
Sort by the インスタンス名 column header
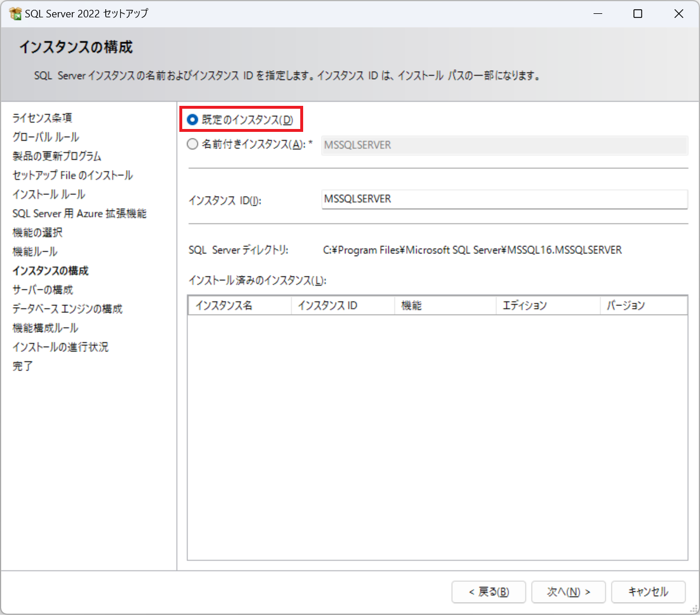point(240,305)
